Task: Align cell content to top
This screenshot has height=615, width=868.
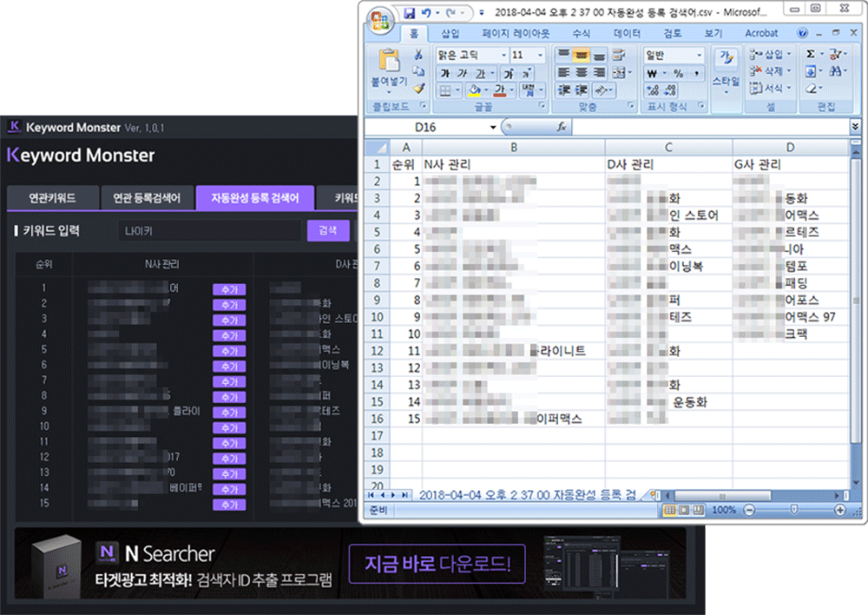Action: tap(563, 55)
